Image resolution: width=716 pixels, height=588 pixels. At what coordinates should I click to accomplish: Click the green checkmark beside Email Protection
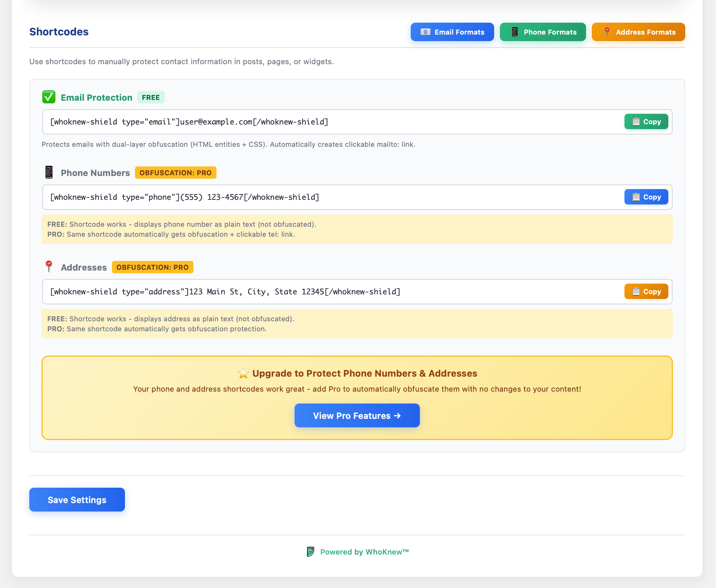pos(49,97)
